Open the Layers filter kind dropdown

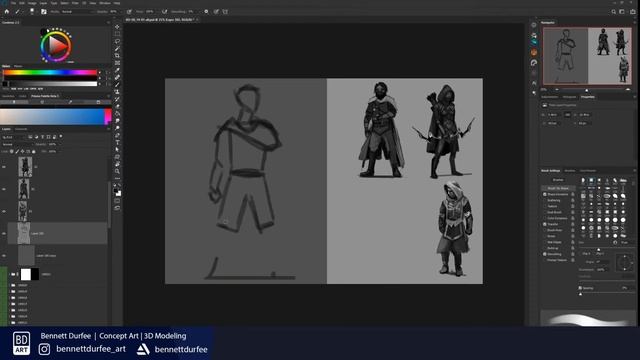click(x=14, y=137)
